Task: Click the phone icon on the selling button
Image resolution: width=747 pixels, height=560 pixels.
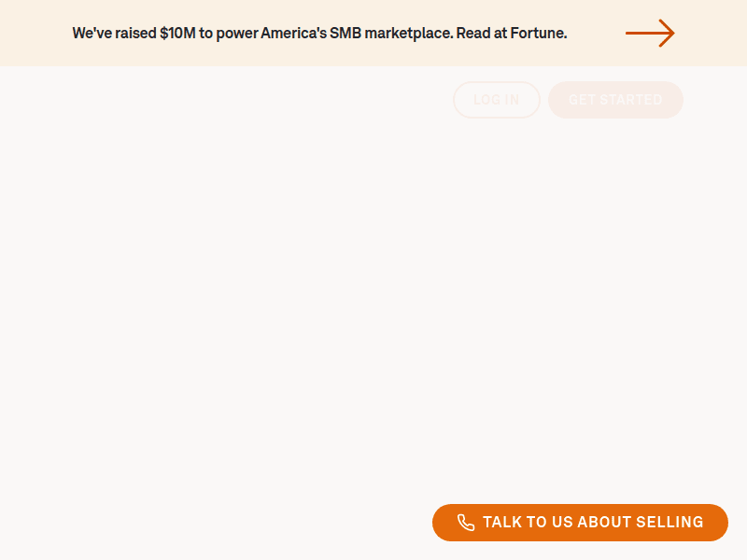Action: (x=466, y=523)
